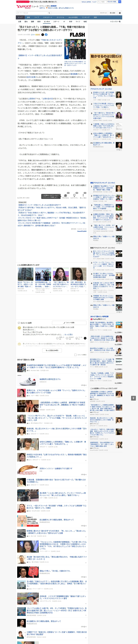Select ランキング tab
Screen dimensions: 138x644
[x=86, y=17]
